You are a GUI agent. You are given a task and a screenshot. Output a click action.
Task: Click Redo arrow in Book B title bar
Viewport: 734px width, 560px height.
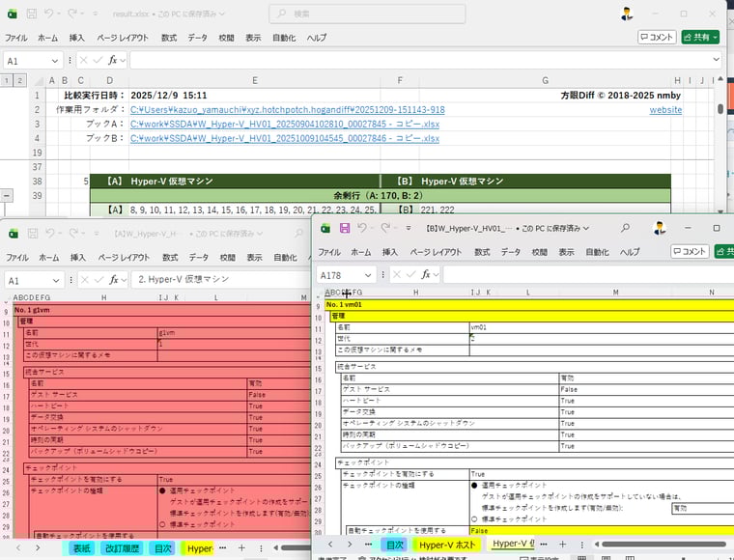pyautogui.click(x=384, y=228)
